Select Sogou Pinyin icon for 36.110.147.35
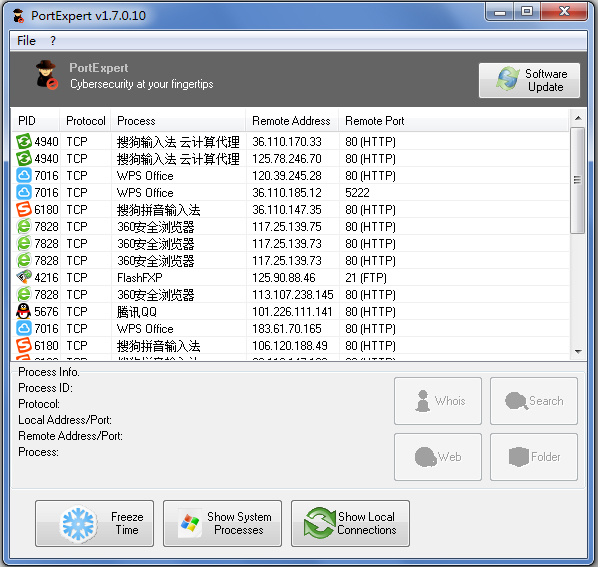The width and height of the screenshot is (598, 567). 24,209
